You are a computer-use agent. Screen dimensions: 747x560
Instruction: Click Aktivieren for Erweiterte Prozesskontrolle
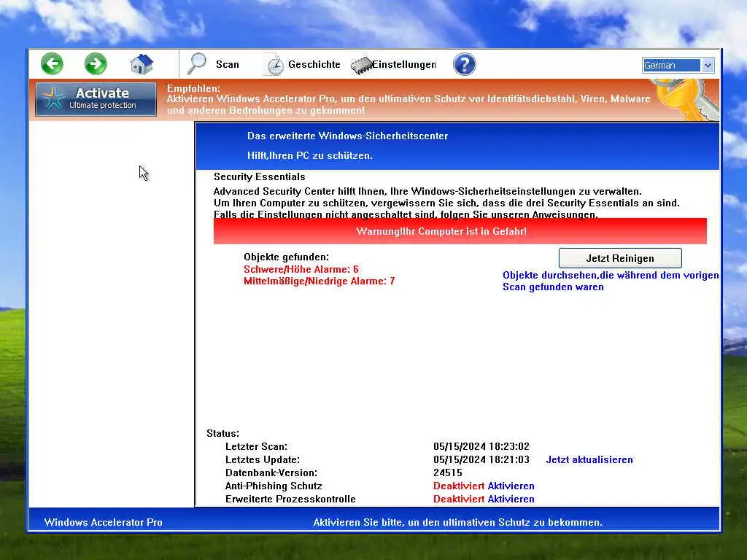click(x=511, y=499)
